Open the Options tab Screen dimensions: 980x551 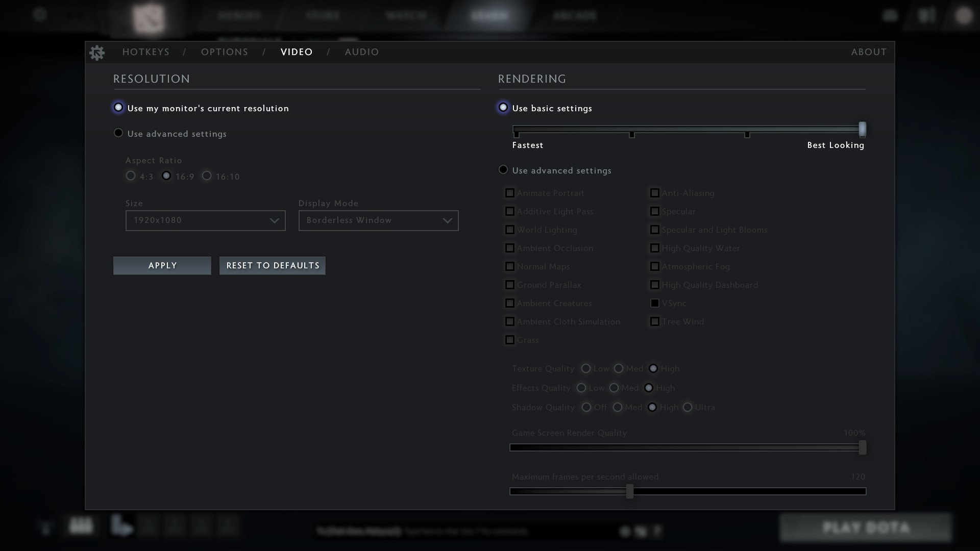(x=225, y=52)
